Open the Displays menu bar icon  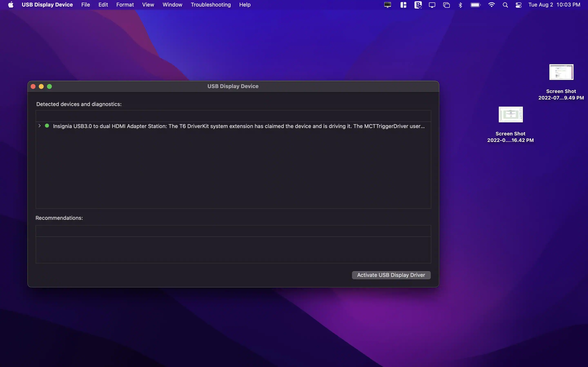point(432,5)
